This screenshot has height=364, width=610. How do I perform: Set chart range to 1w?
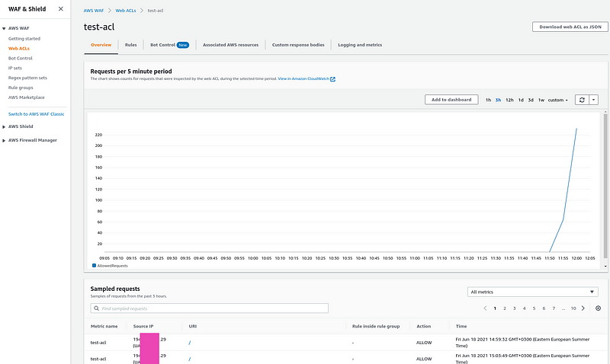541,100
